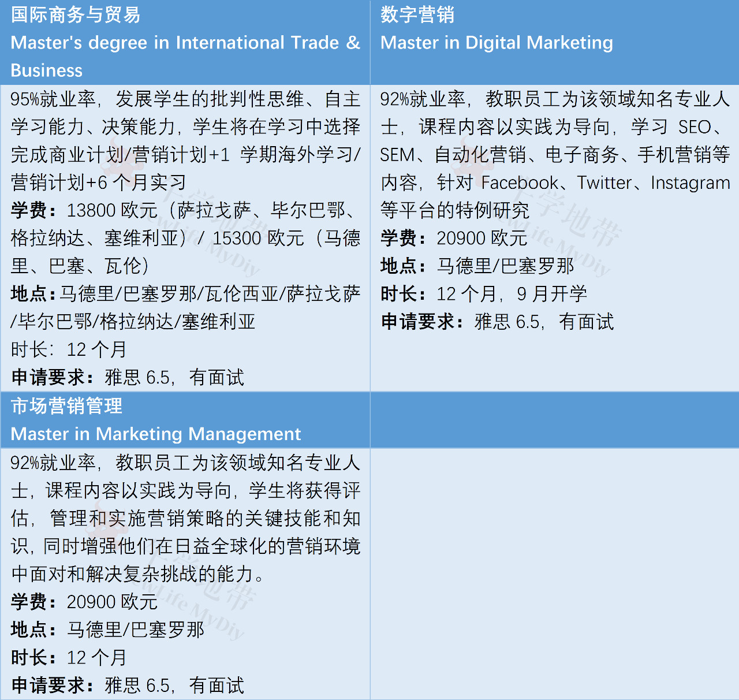
Task: Click the 市场营销管理 header title
Action: (66, 406)
